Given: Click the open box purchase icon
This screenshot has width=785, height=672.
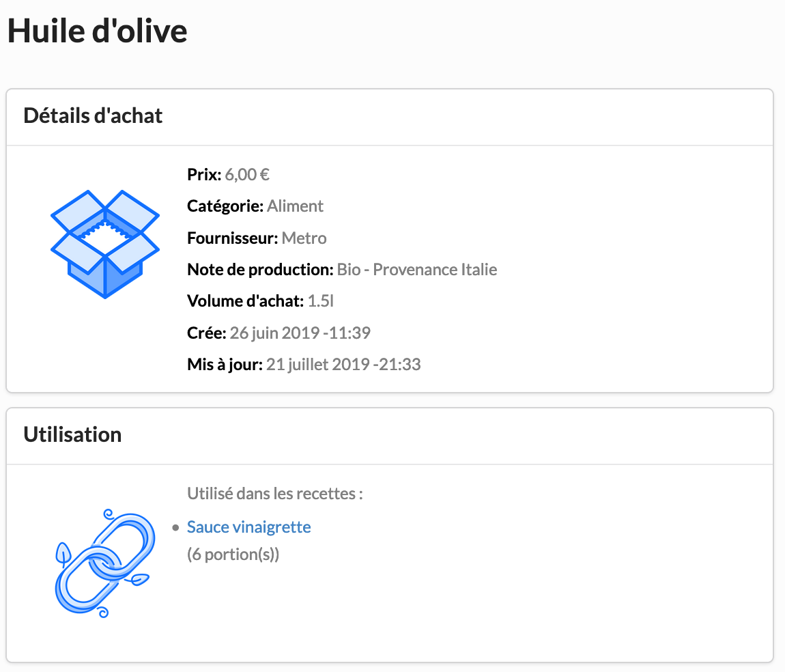Looking at the screenshot, I should point(104,244).
